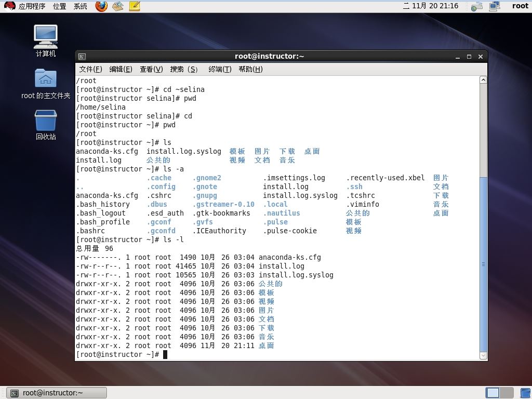Viewport: 532px width, 399px height.
Task: Open the notes editor panel icon
Action: coord(135,6)
